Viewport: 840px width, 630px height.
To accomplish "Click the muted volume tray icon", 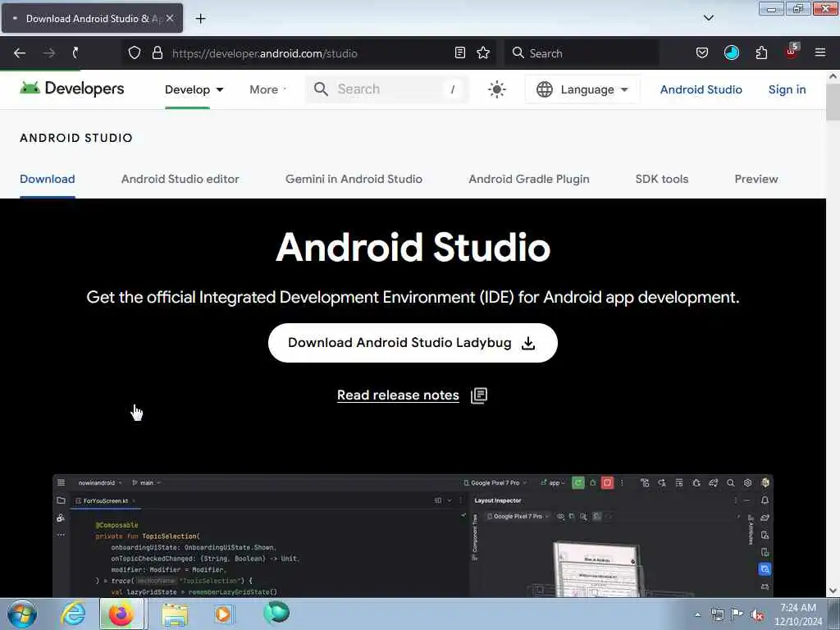I will pos(757,615).
